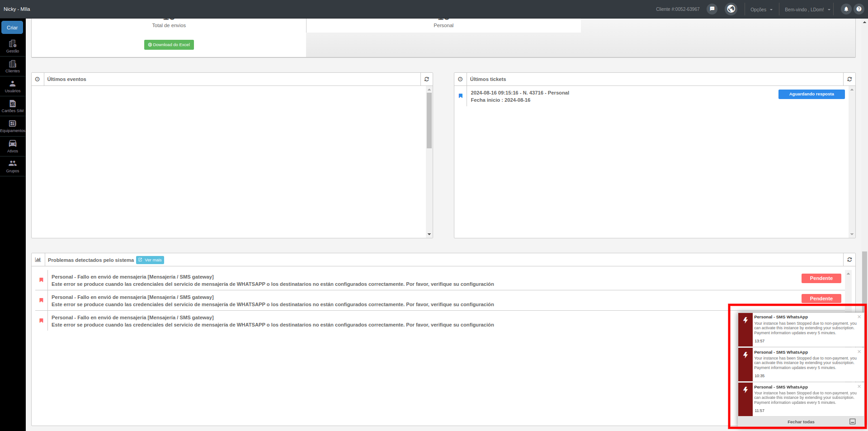Click the clock icon beside Últimos tickets

(x=460, y=79)
